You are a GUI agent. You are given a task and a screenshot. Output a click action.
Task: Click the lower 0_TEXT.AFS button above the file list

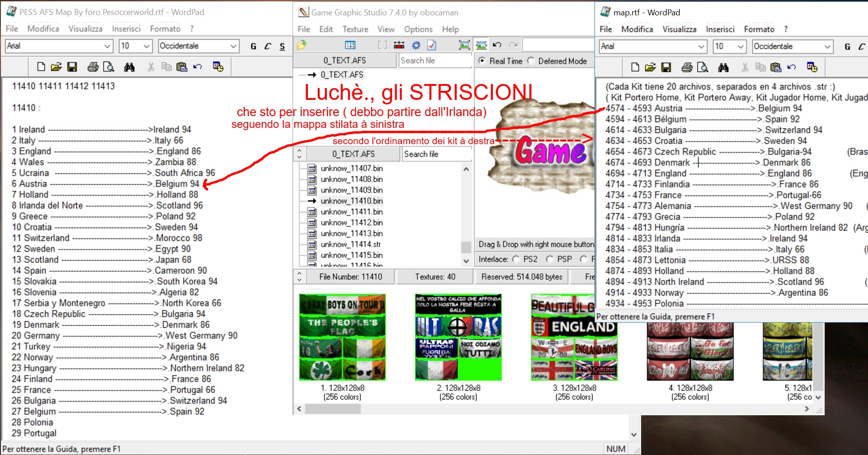click(x=354, y=154)
